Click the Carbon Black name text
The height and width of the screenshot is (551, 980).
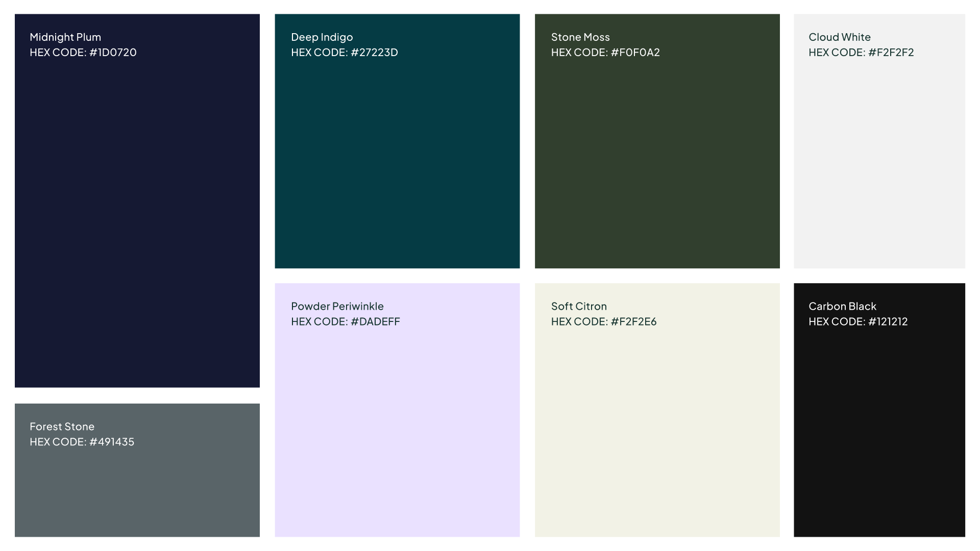click(842, 307)
